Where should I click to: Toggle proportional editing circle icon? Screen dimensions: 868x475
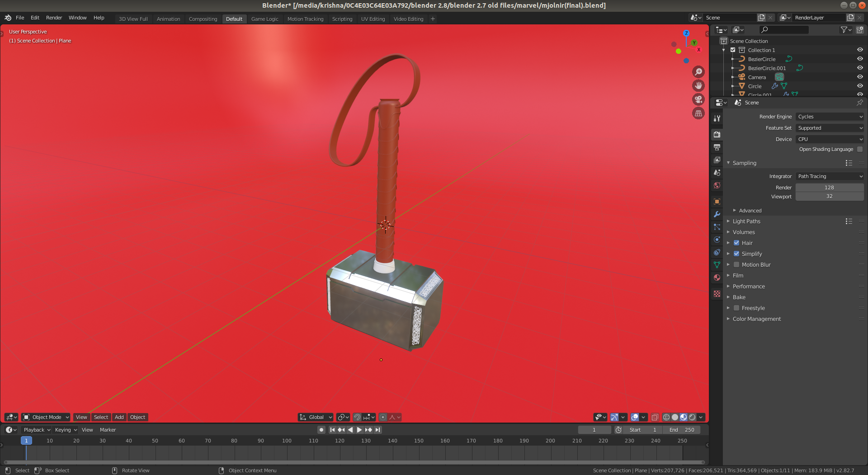tap(383, 417)
